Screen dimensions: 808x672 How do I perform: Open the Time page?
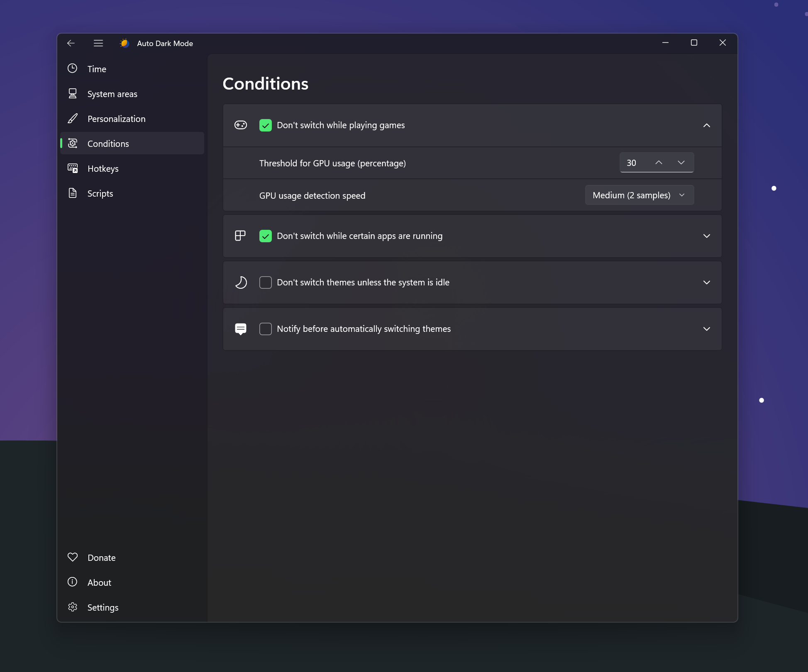132,69
